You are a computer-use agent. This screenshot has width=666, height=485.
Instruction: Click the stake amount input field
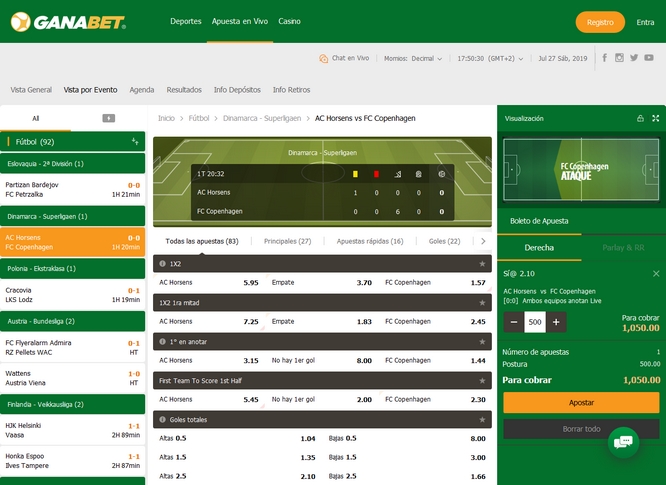[x=535, y=322]
